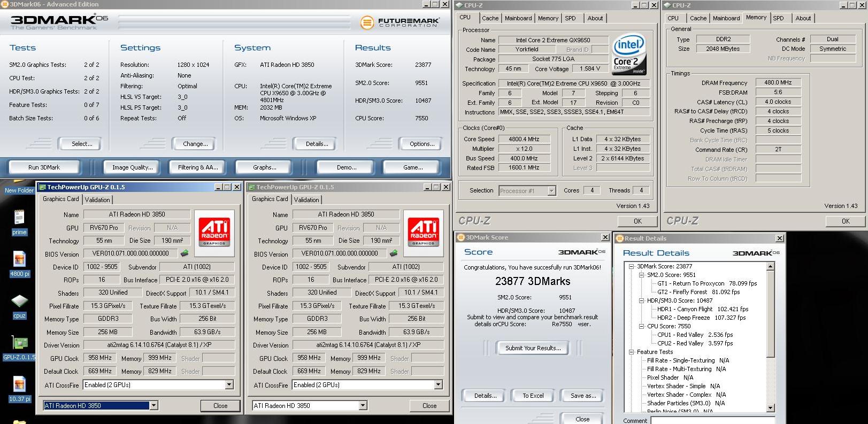Image resolution: width=868 pixels, height=424 pixels.
Task: Click the left GPU-Z title bar icon
Action: click(x=42, y=187)
